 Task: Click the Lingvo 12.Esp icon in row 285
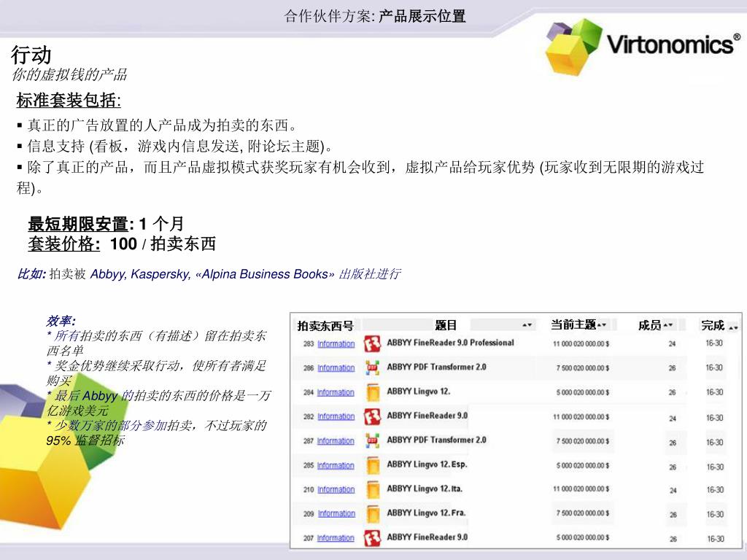[x=373, y=465]
